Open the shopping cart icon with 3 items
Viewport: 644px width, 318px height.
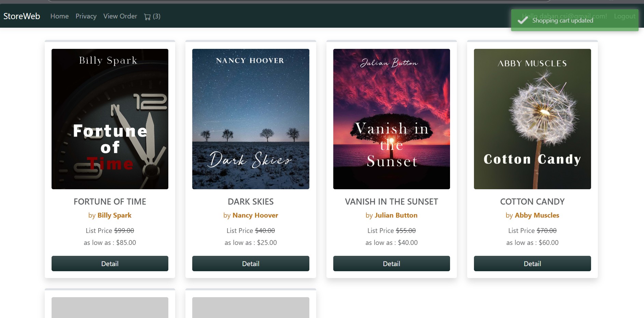click(152, 16)
